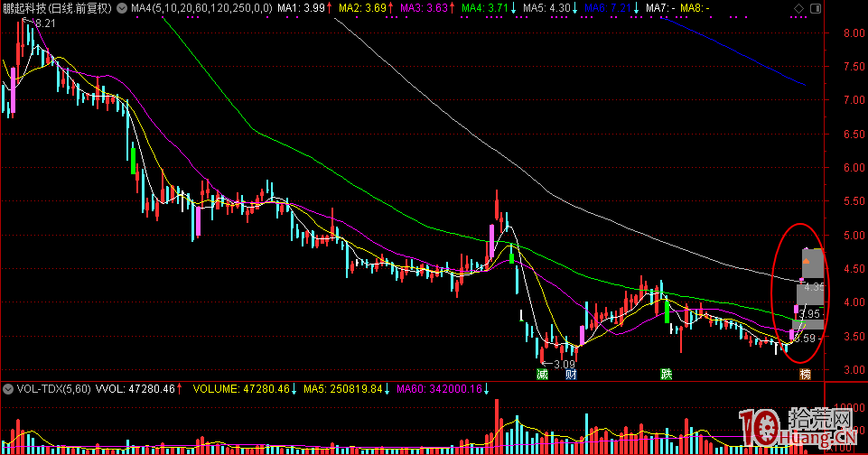Click the 4.00 price axis label
The width and height of the screenshot is (868, 455).
(854, 302)
